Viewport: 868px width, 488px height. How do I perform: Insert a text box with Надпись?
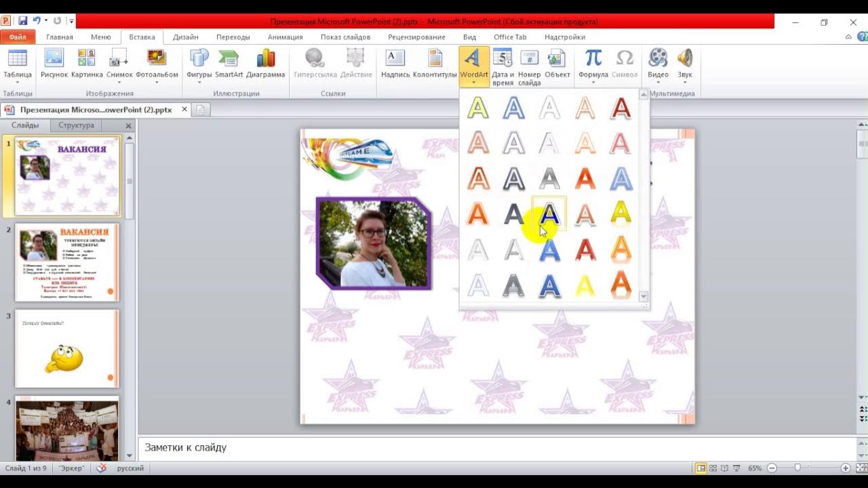click(x=395, y=64)
